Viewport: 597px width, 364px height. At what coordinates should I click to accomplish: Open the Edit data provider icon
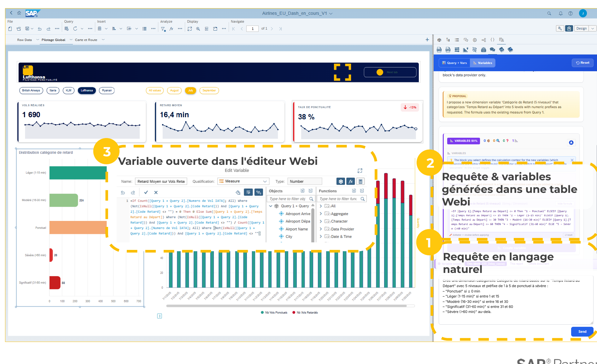click(67, 29)
